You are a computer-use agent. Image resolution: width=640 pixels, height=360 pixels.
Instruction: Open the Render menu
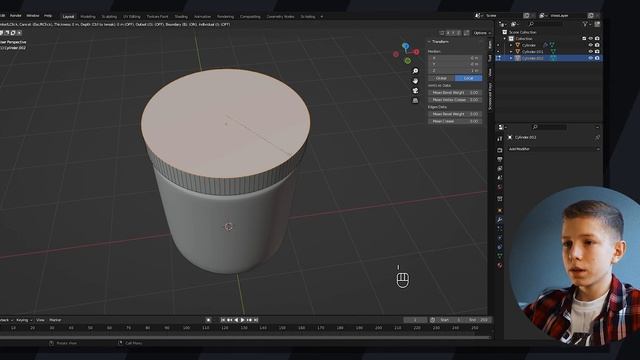click(x=16, y=16)
